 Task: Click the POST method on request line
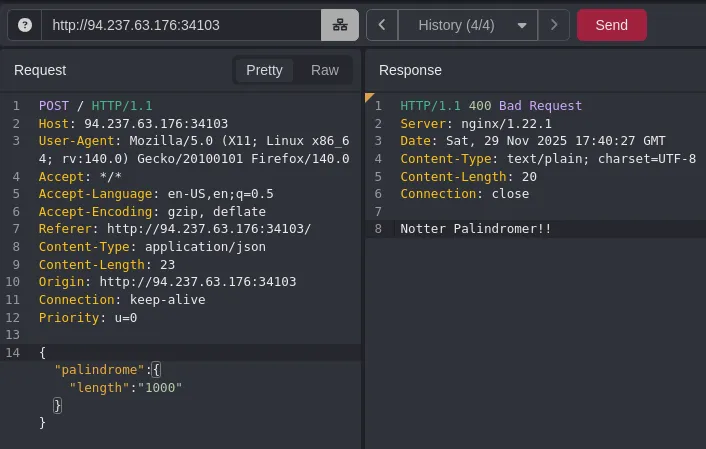pos(54,106)
